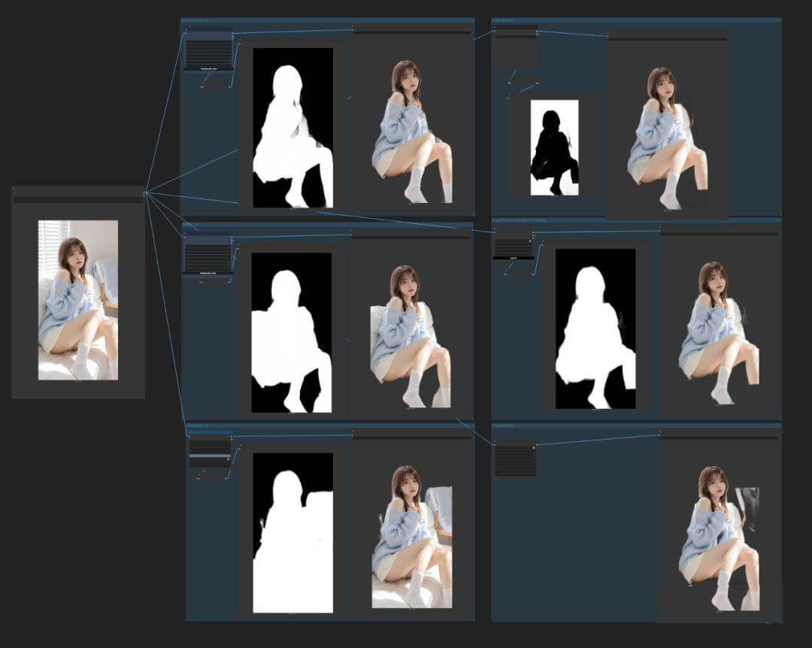The image size is (812, 648).
Task: Click the bottom-left result still showing the sofa
Action: (412, 537)
